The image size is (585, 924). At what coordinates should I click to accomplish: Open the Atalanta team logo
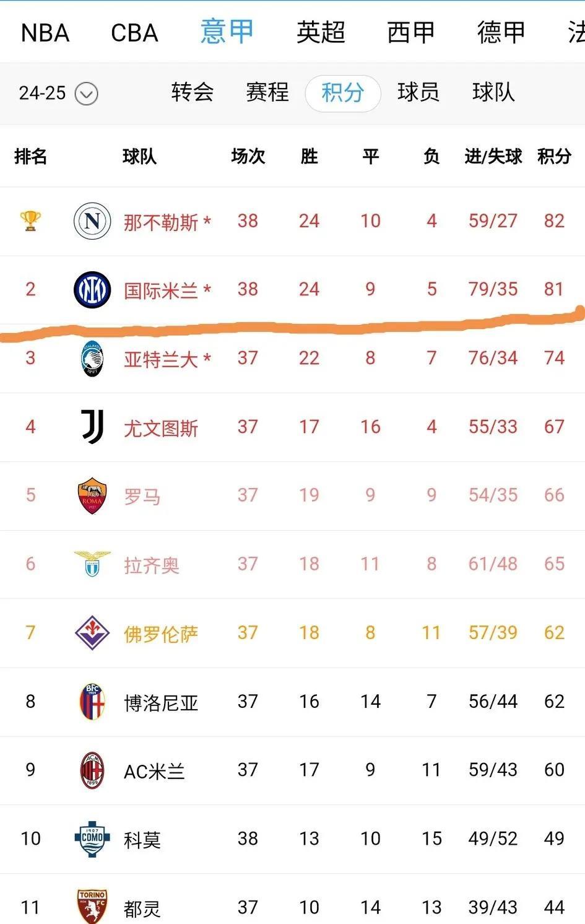(x=92, y=359)
